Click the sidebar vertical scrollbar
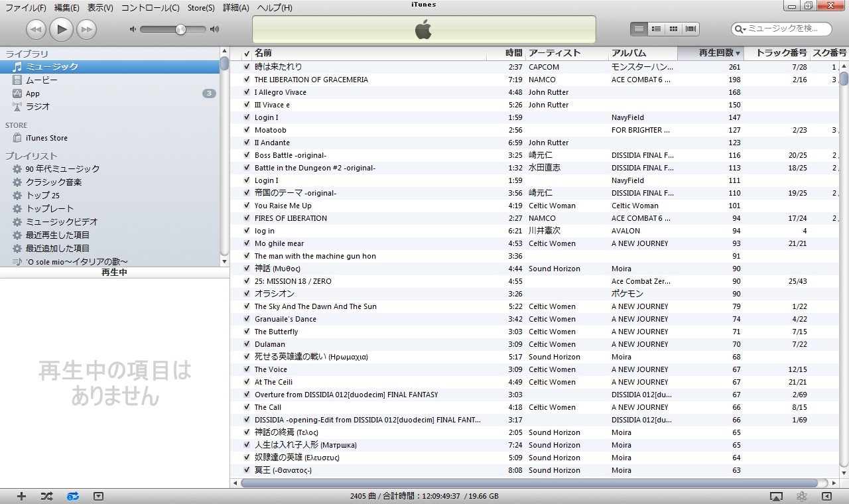849x504 pixels. (x=225, y=157)
